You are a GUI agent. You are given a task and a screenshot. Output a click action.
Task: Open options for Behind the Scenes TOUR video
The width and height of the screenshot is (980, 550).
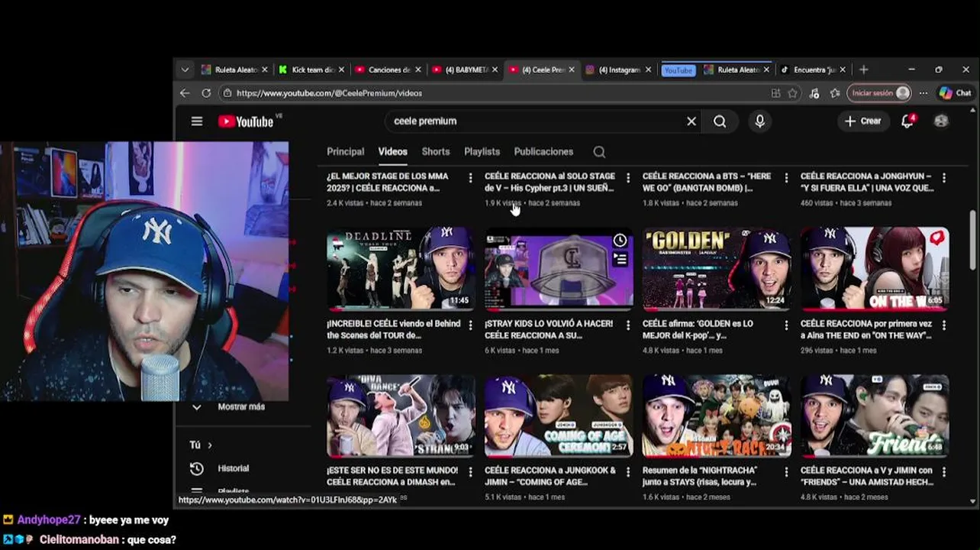[x=470, y=325]
